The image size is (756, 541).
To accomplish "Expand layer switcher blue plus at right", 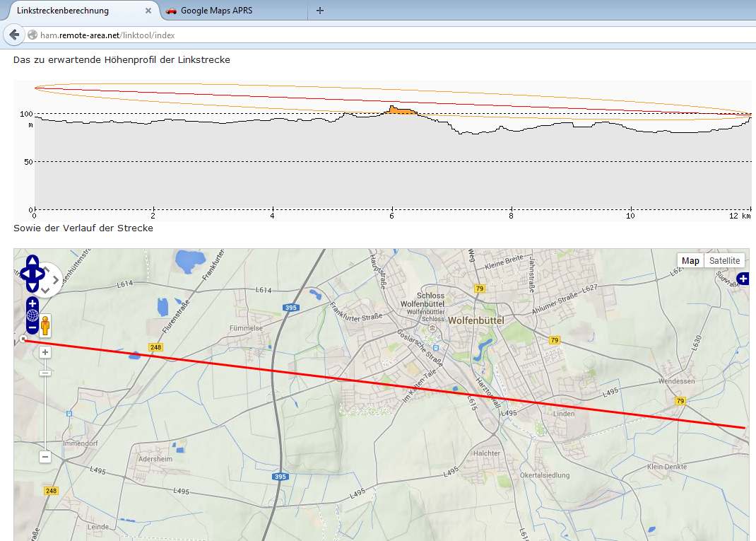I will 743,279.
